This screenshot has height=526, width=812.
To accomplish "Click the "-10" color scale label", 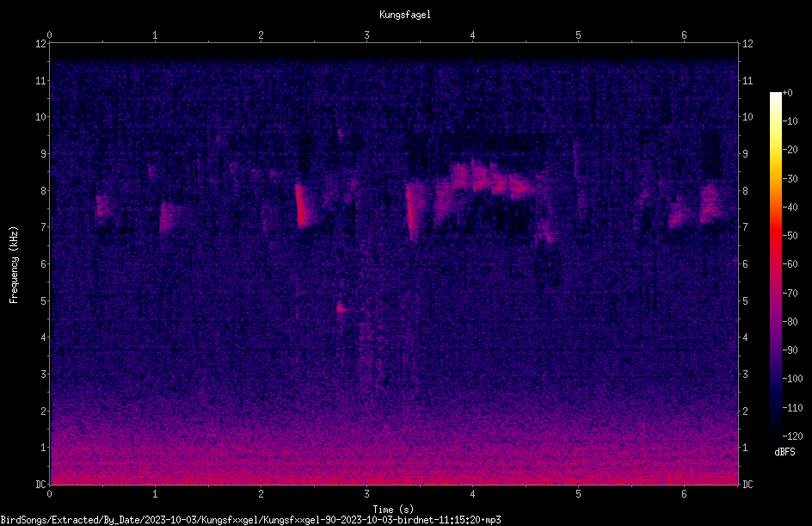I will coord(790,121).
